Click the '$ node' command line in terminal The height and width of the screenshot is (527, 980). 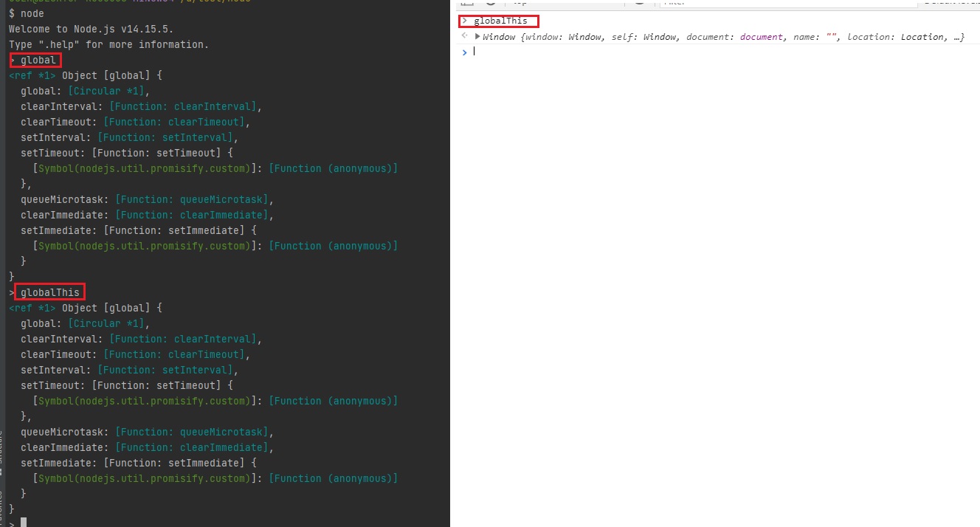click(27, 13)
